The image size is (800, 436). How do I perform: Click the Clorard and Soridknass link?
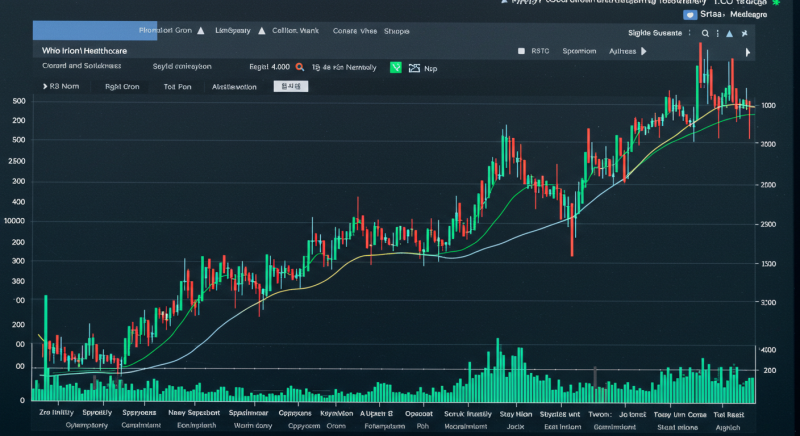click(x=82, y=66)
